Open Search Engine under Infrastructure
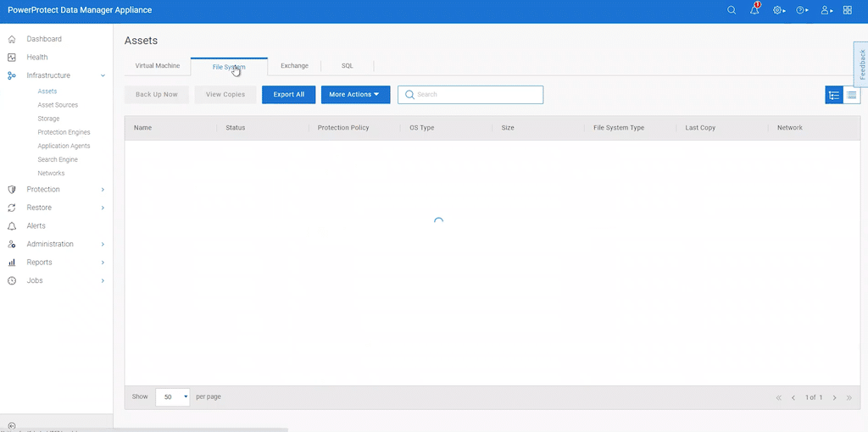This screenshot has width=868, height=432. (x=58, y=160)
